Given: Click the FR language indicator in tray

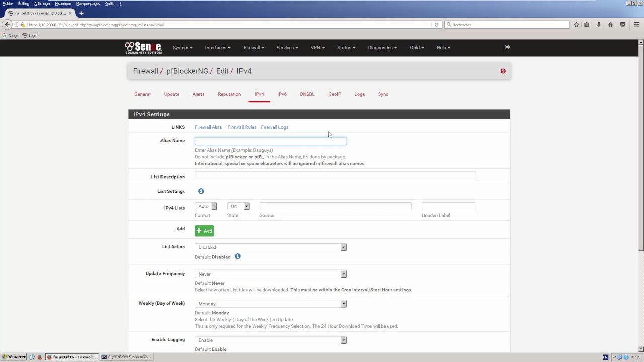Looking at the screenshot, I should pos(605,357).
